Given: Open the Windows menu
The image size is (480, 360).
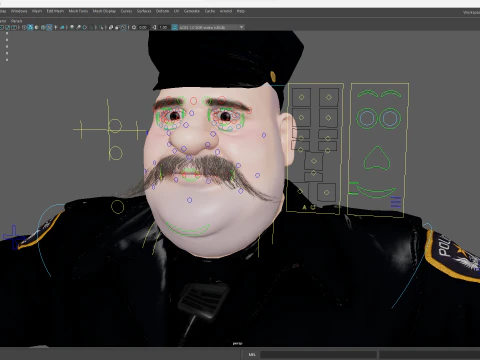Looking at the screenshot, I should click(x=19, y=11).
